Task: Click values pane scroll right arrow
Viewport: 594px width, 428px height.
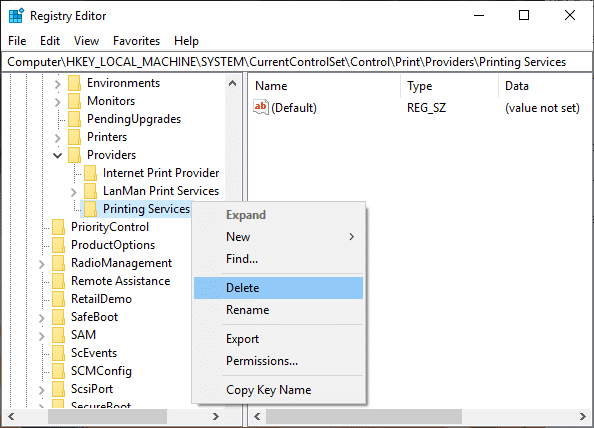Action: tap(583, 417)
